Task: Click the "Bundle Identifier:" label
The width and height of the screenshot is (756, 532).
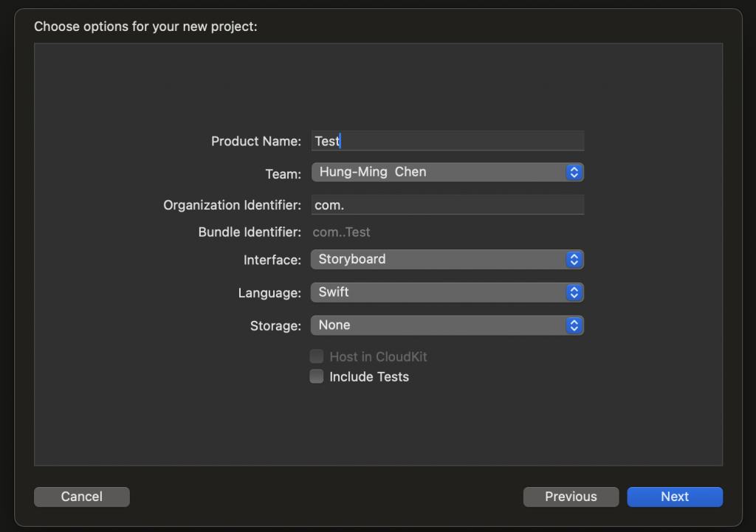Action: tap(250, 232)
